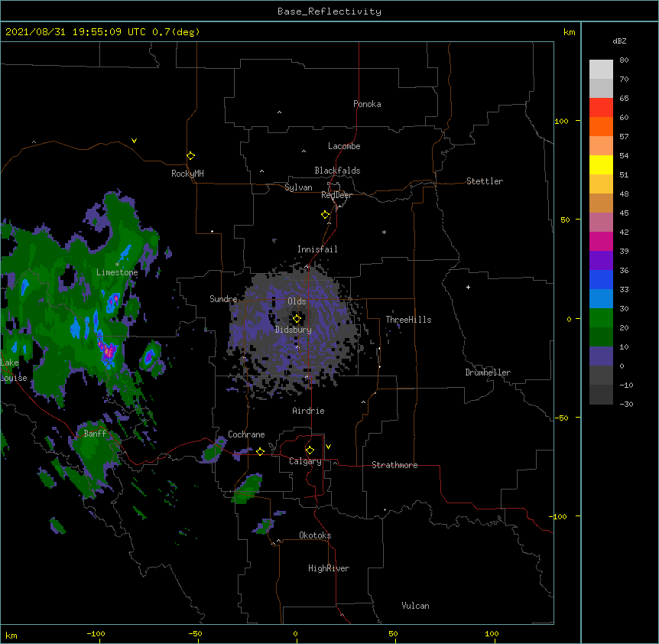Select the yellow diamond marker south of RedDeer
The image size is (659, 644).
tap(326, 215)
